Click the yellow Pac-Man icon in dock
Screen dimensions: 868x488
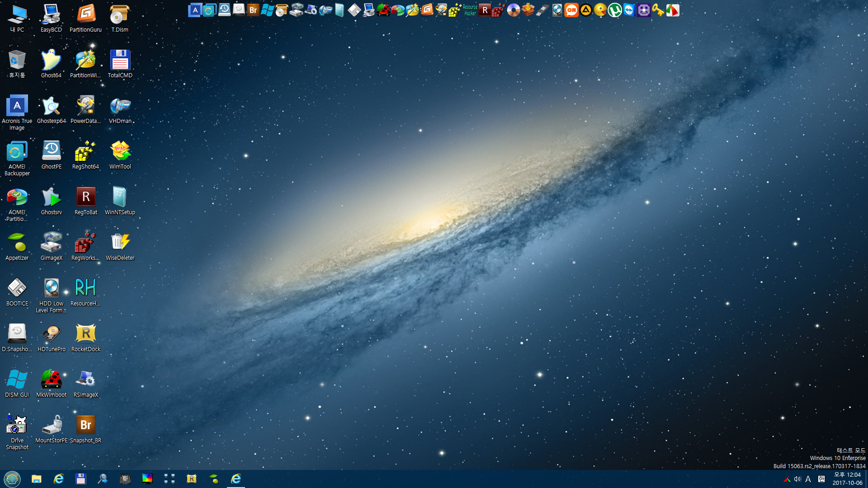tap(600, 10)
